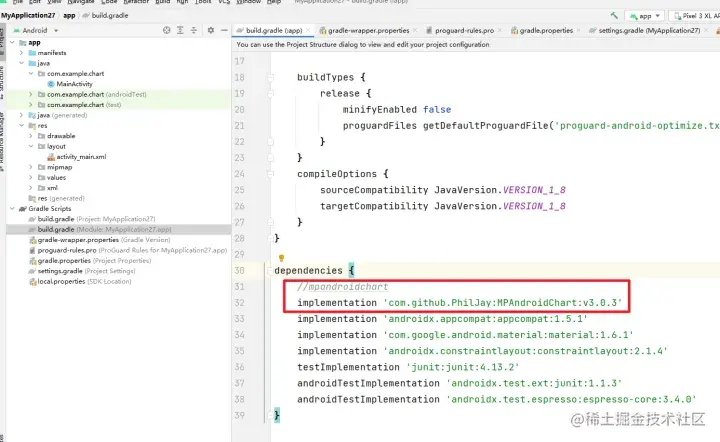Expand the mipmap folder
Image resolution: width=720 pixels, height=442 pixels.
[x=31, y=167]
